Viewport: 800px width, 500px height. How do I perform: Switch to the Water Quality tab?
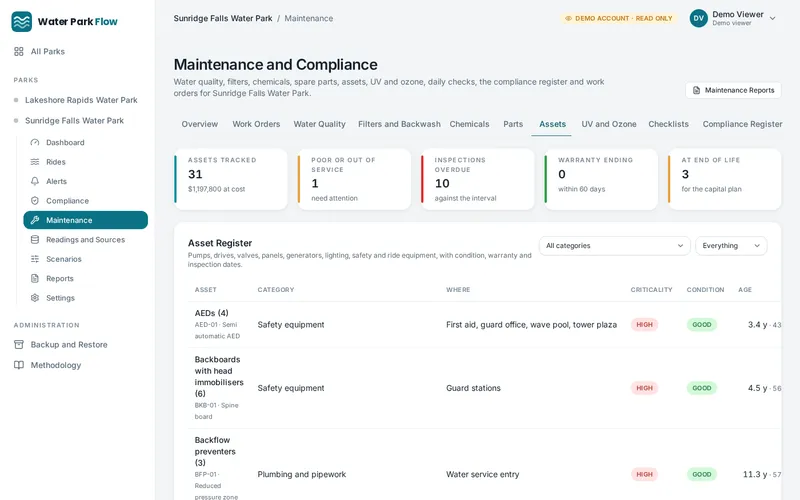click(319, 124)
